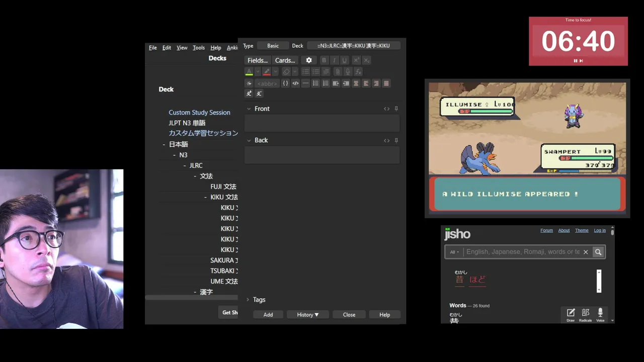This screenshot has height=362, width=644.
Task: Collapse the JLRC deck
Action: (185, 165)
